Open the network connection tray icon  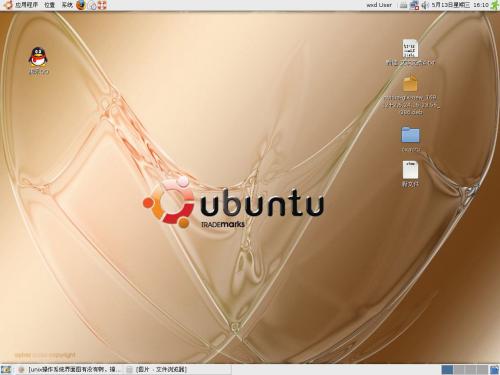coord(414,5)
